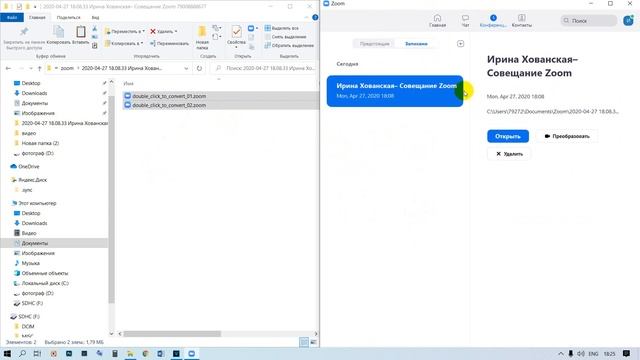The image size is (640, 360).
Task: Go up one folder level arrow
Action: coord(40,68)
